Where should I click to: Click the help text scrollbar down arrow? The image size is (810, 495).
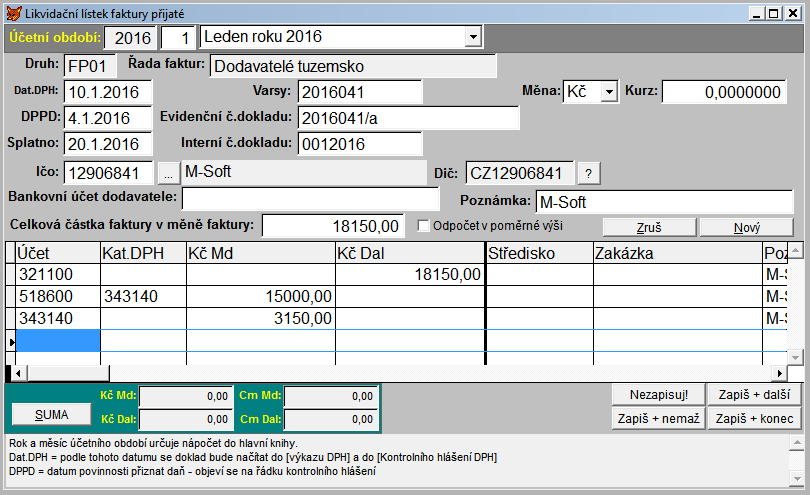pos(797,479)
